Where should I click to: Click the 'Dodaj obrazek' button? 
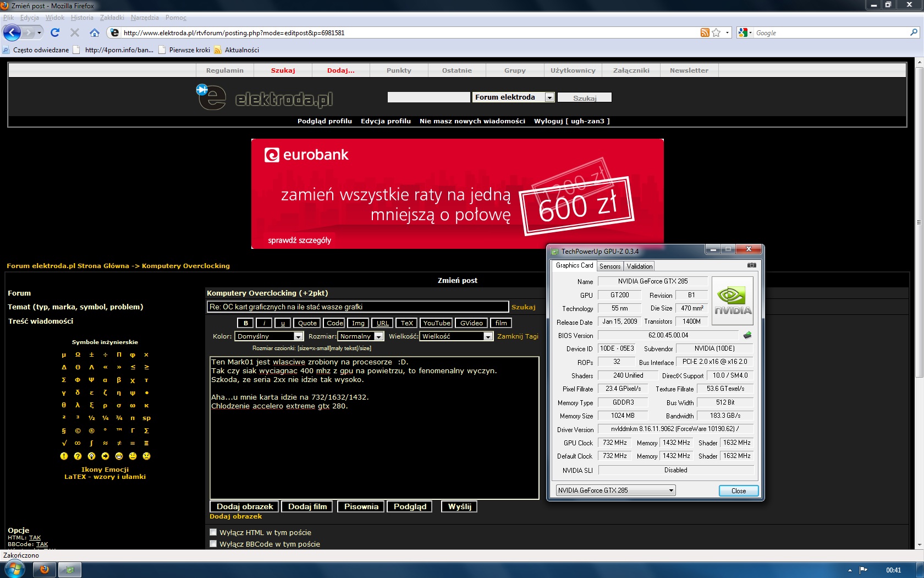click(245, 506)
